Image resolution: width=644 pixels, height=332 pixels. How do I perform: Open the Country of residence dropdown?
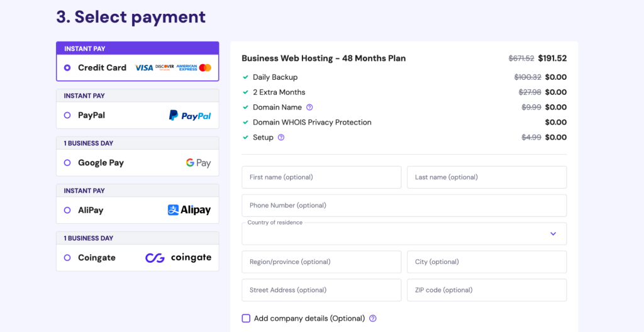click(404, 234)
